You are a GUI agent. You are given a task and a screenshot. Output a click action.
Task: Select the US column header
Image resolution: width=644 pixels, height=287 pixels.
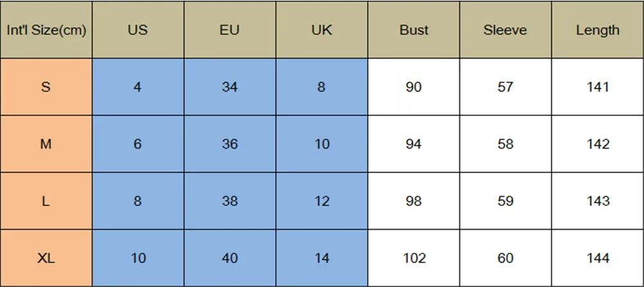138,30
